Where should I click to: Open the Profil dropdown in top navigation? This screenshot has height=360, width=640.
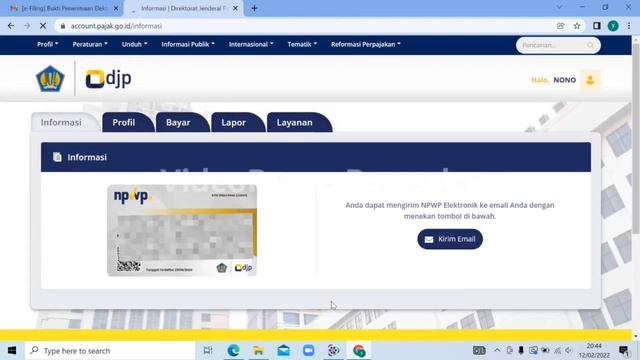pos(48,44)
